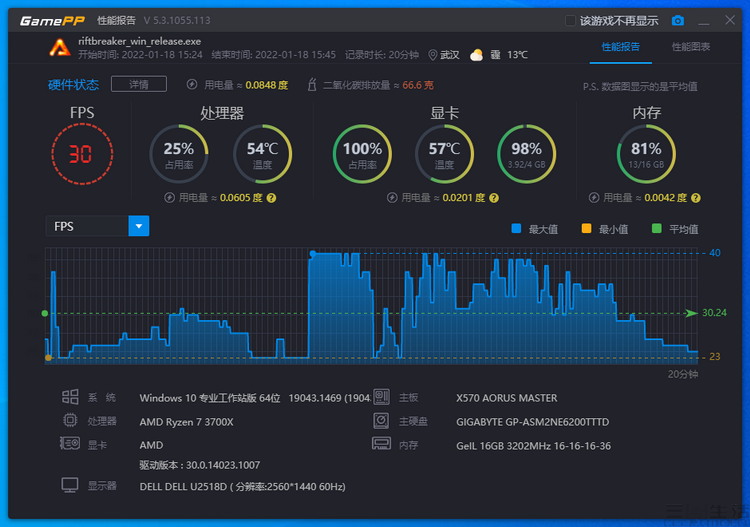Click the CPU 54℃ temperature gauge
This screenshot has height=527, width=750.
tap(262, 154)
